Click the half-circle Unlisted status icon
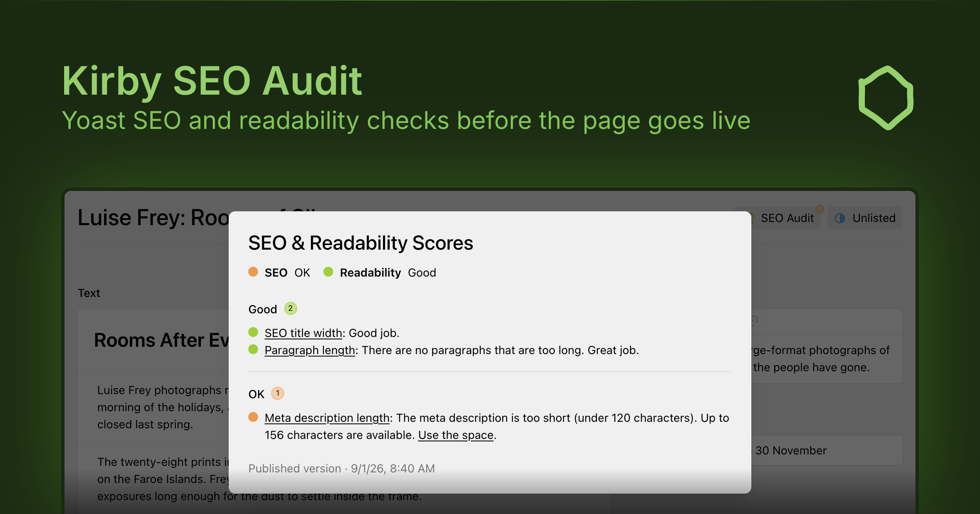980x514 pixels. pos(840,218)
